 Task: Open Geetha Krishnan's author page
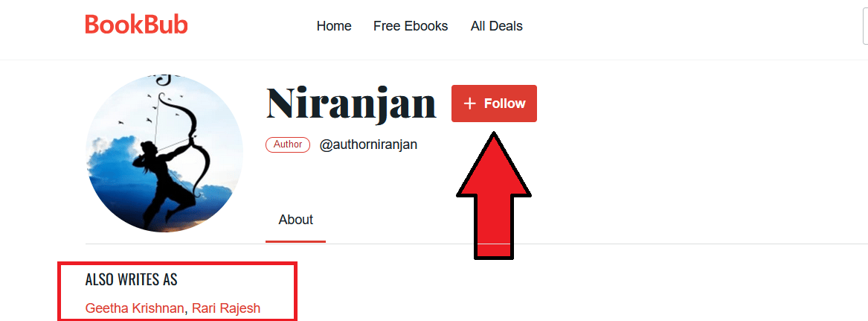(135, 308)
